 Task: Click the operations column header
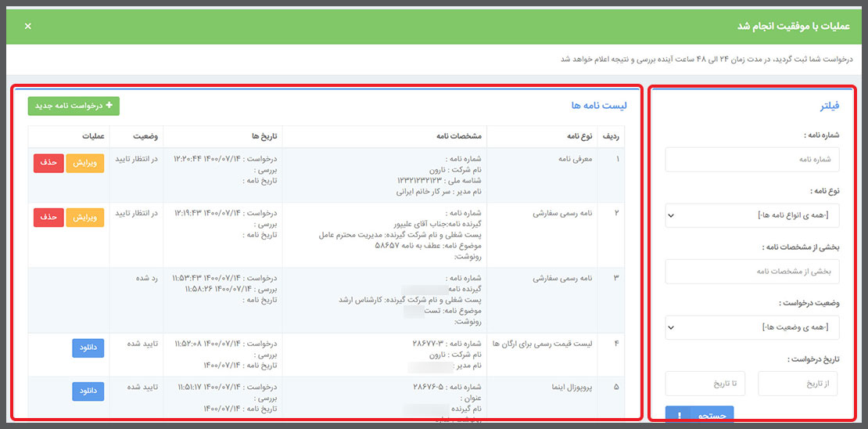pos(93,136)
